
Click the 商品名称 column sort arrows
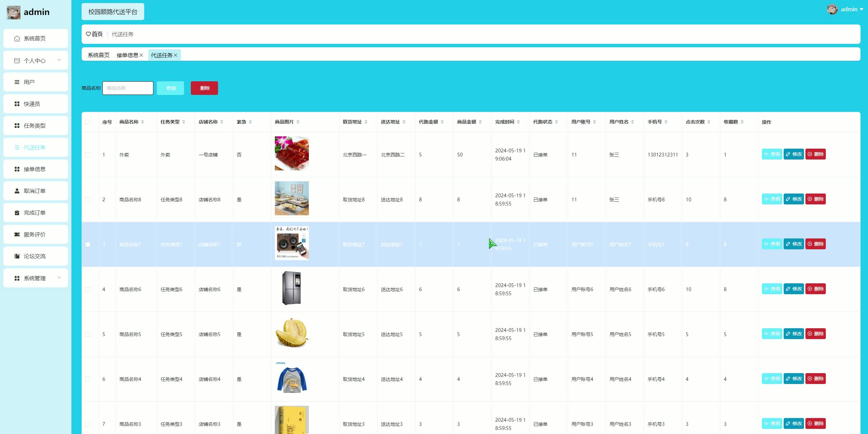pos(143,122)
